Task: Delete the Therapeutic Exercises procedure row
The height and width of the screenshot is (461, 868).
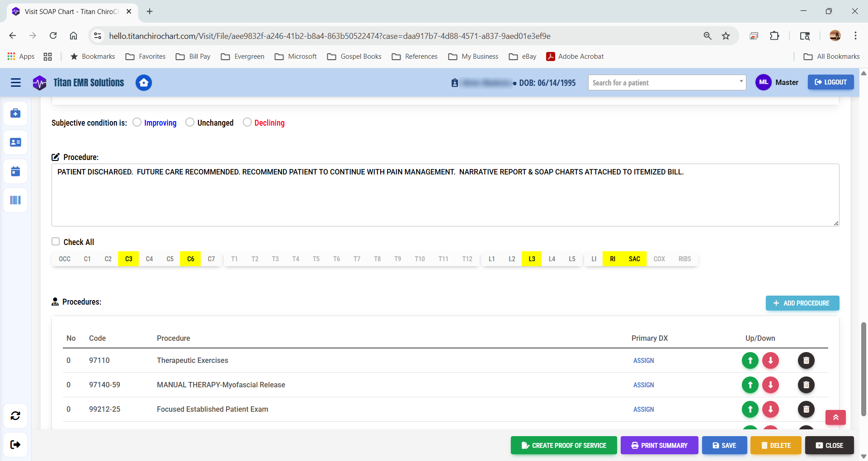Action: (x=806, y=360)
